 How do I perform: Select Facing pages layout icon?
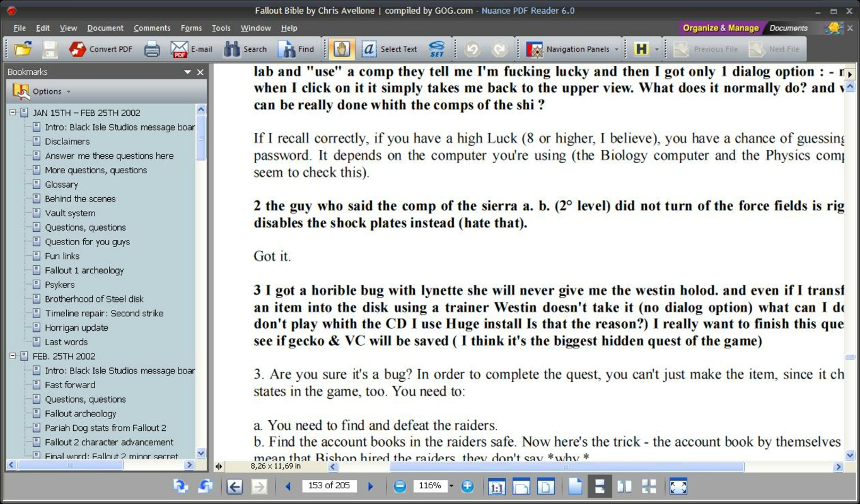[624, 486]
